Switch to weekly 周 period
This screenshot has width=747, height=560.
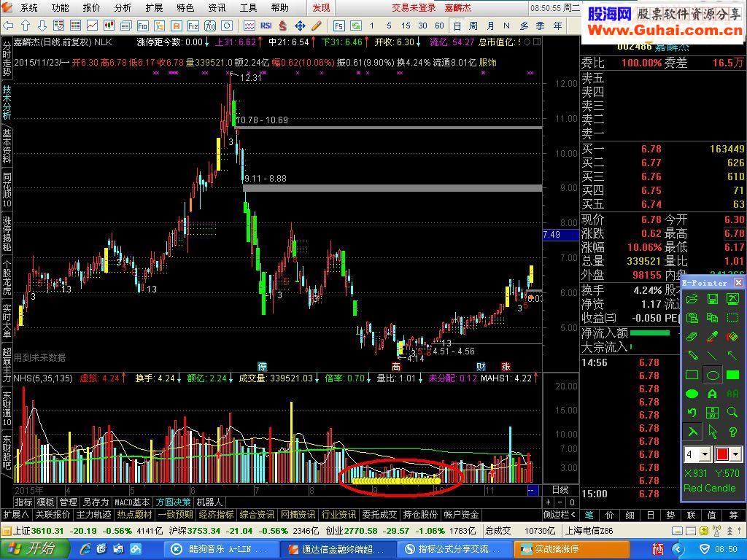pyautogui.click(x=473, y=26)
